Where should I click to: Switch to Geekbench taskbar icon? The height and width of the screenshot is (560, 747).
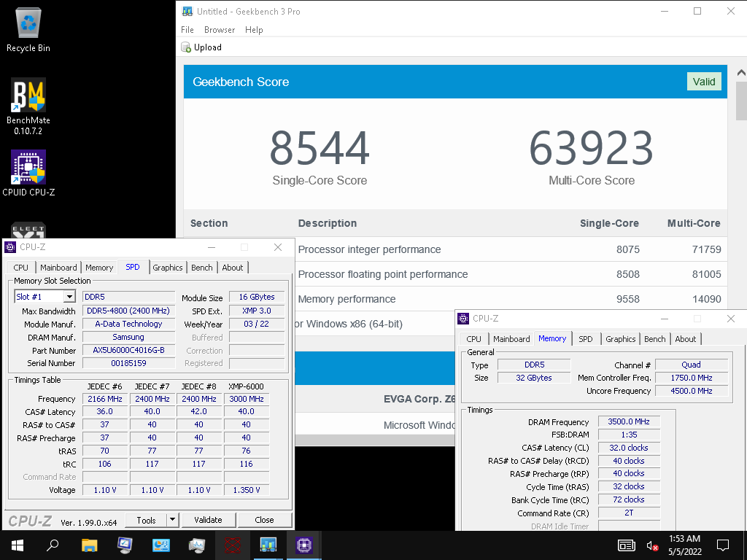pyautogui.click(x=268, y=545)
